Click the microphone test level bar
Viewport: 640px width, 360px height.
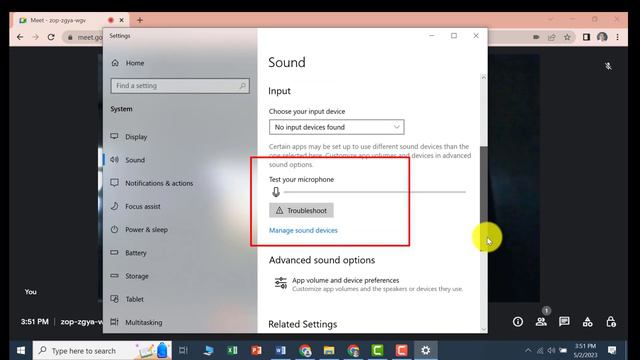click(x=374, y=191)
